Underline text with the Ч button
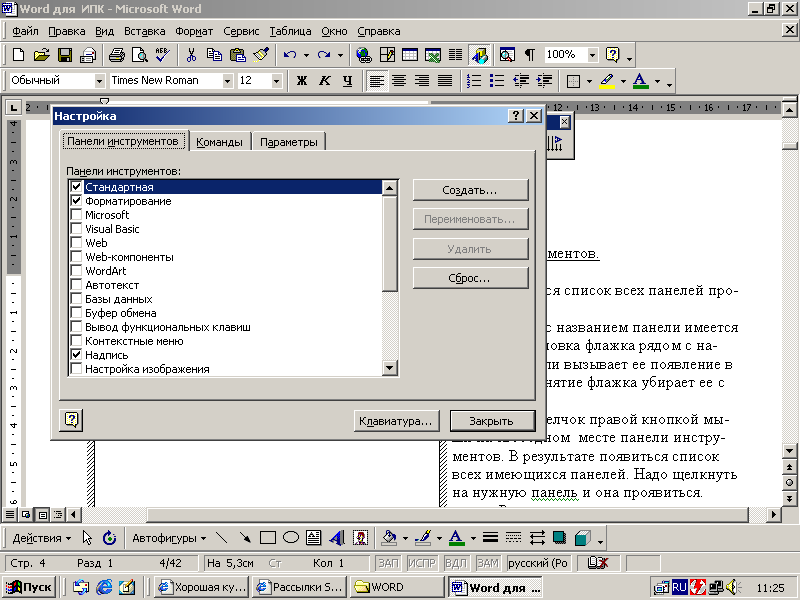 (x=347, y=81)
